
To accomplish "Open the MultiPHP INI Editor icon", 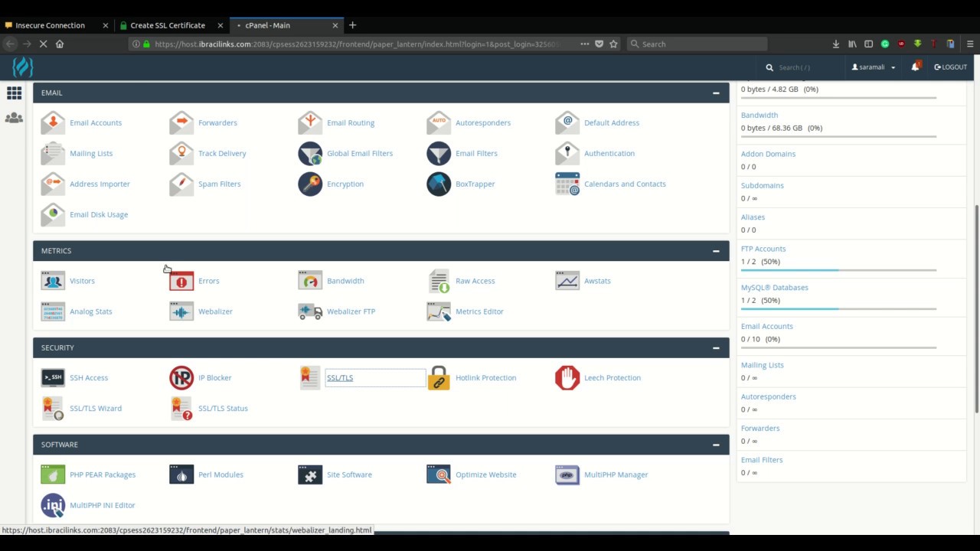I will pyautogui.click(x=53, y=505).
